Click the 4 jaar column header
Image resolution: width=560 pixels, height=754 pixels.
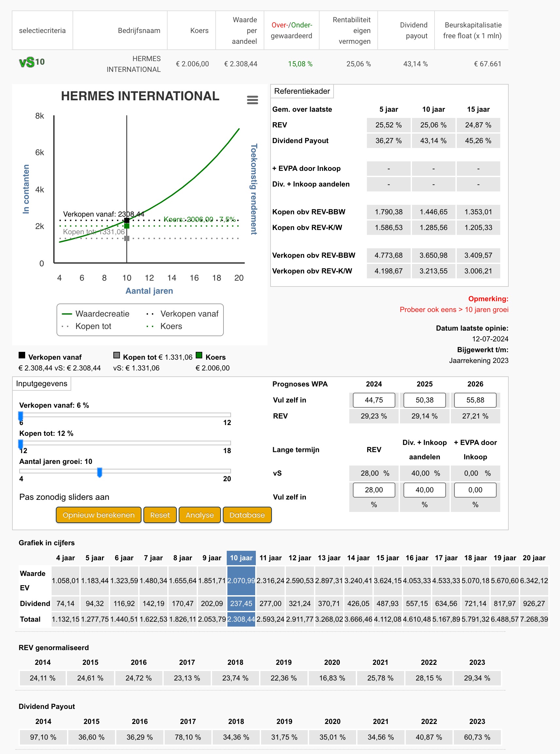point(65,558)
